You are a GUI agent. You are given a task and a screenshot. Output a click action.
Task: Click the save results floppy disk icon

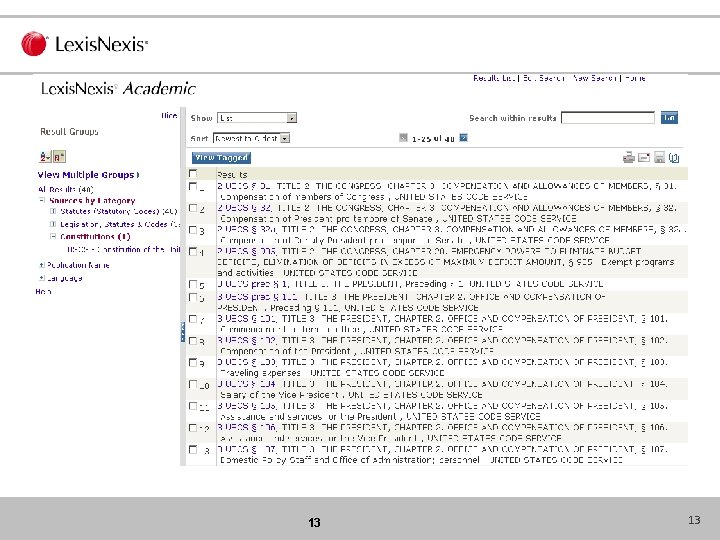tap(659, 158)
